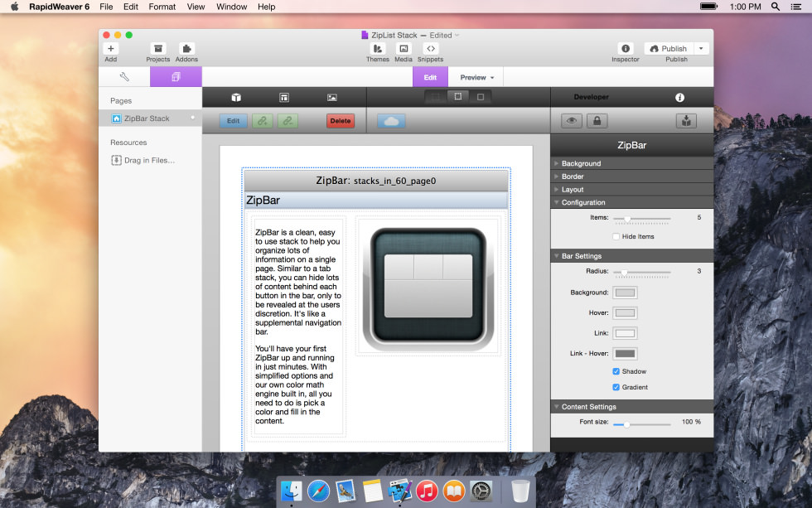The image size is (812, 508).
Task: Open the Edit menu in menu bar
Action: (131, 7)
